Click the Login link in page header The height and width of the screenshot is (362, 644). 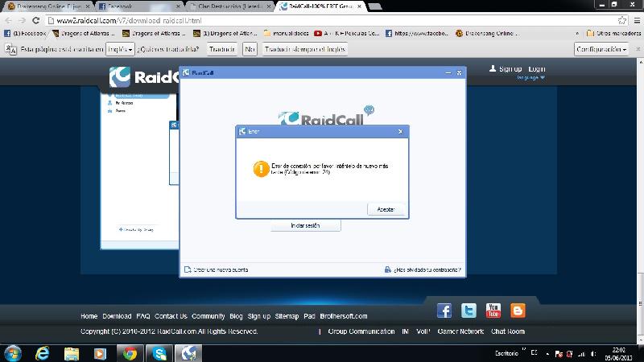pyautogui.click(x=536, y=69)
